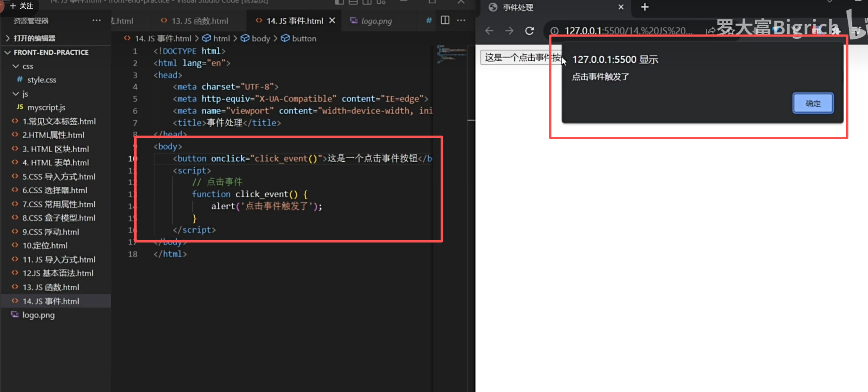
Task: Open 9.CSS 浮动.html file
Action: tap(50, 232)
